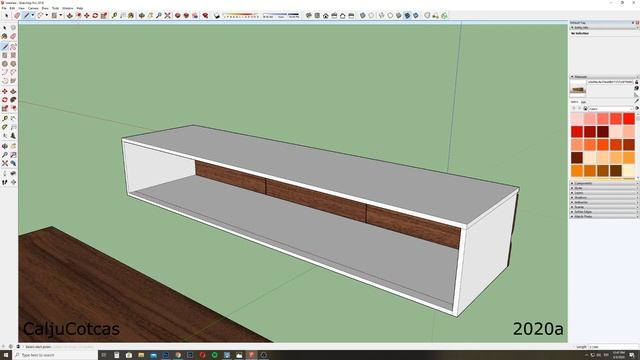Viewport: 640px width, 360px height.
Task: Choose the Look Around tool
Action: click(x=13, y=173)
